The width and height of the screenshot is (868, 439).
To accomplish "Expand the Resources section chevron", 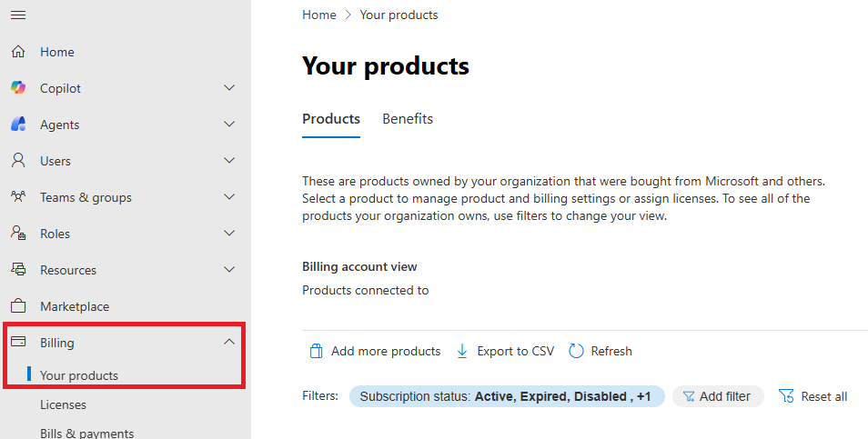I will click(x=229, y=270).
